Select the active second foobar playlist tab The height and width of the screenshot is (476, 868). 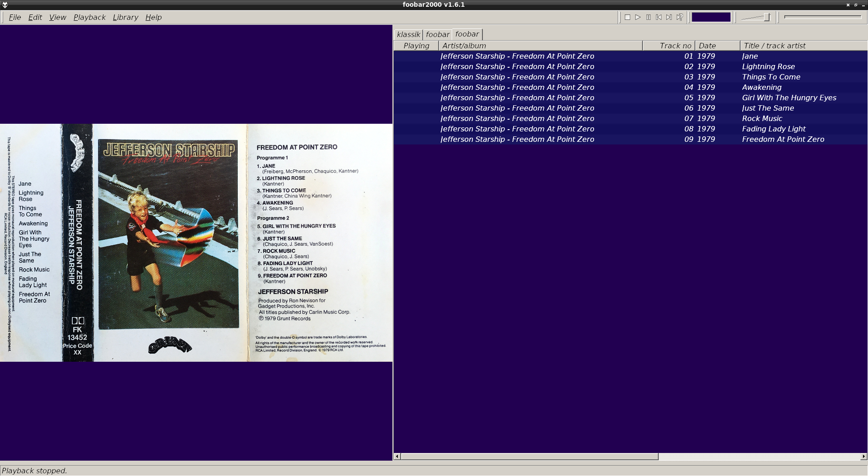pyautogui.click(x=467, y=34)
